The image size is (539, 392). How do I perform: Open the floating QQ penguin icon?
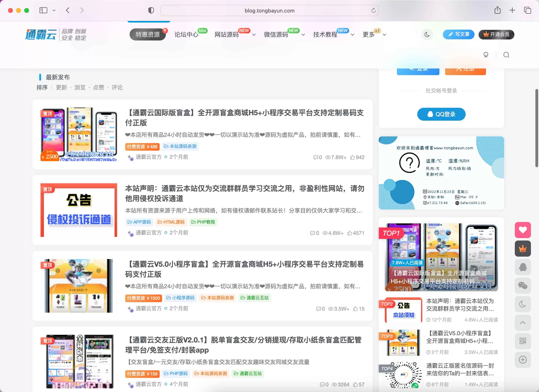click(x=523, y=267)
